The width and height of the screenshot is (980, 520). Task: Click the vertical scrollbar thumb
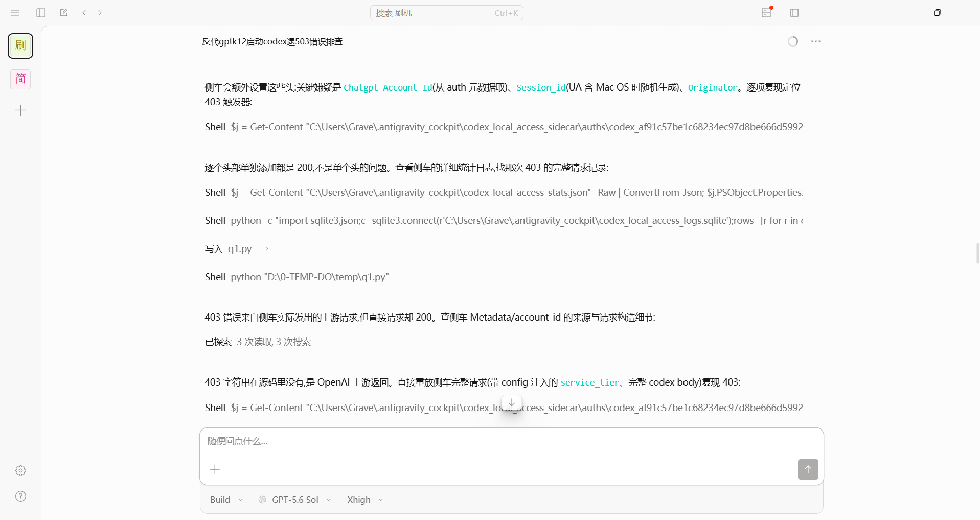coord(977,254)
